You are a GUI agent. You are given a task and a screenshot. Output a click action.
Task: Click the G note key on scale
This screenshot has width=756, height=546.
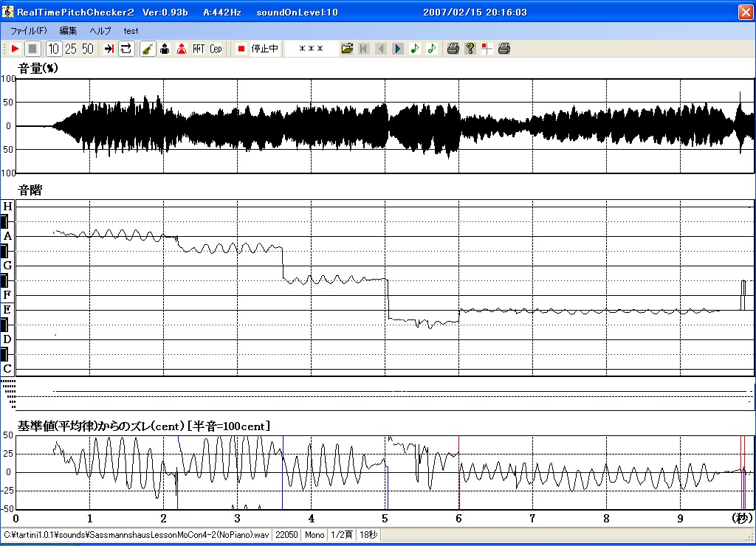pos(7,266)
